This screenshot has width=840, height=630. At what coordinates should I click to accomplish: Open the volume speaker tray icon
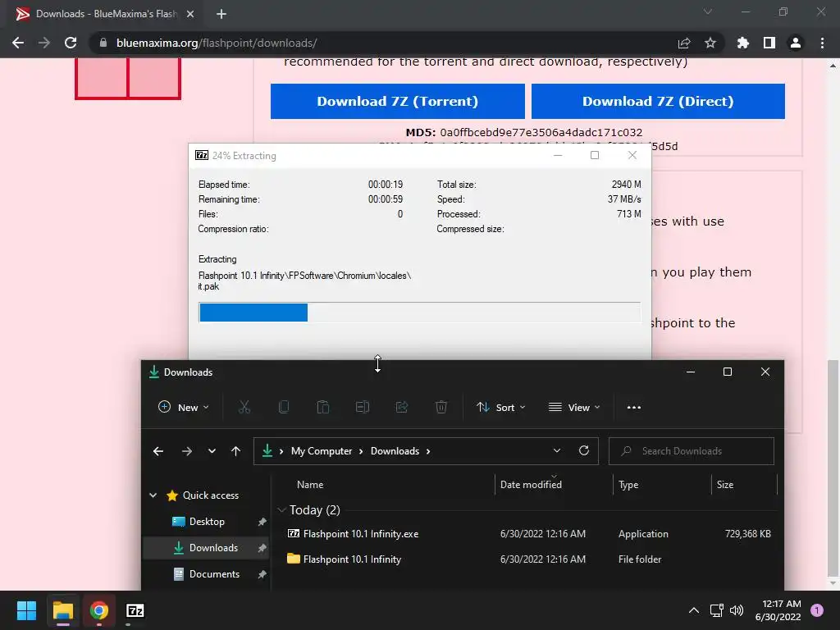tap(737, 610)
